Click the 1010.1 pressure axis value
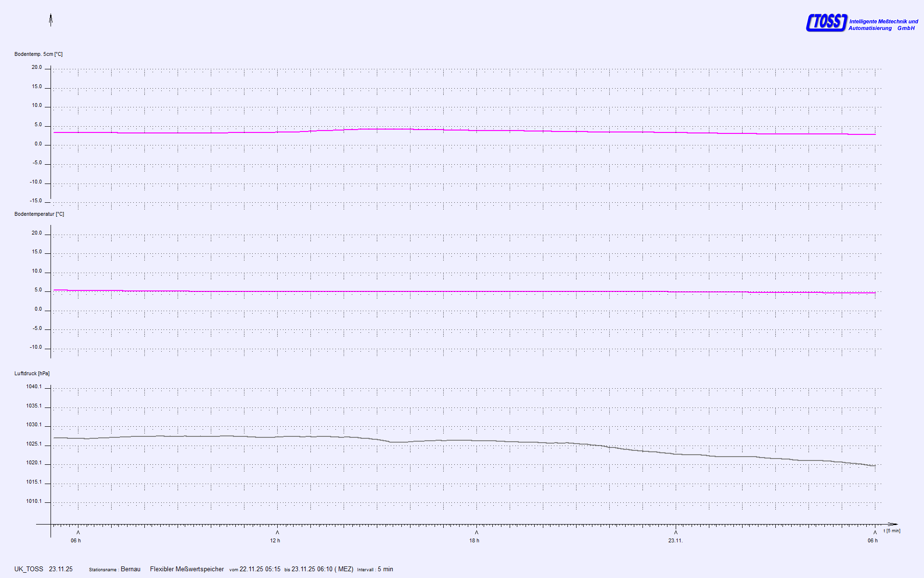Image resolution: width=924 pixels, height=578 pixels. coord(34,501)
